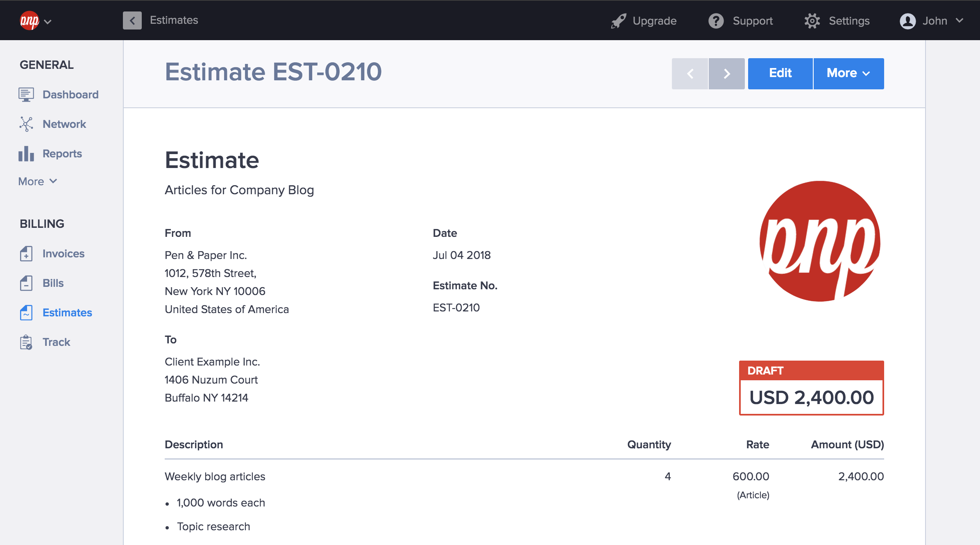The height and width of the screenshot is (545, 980).
Task: Click the Estimates document icon in sidebar
Action: 26,313
